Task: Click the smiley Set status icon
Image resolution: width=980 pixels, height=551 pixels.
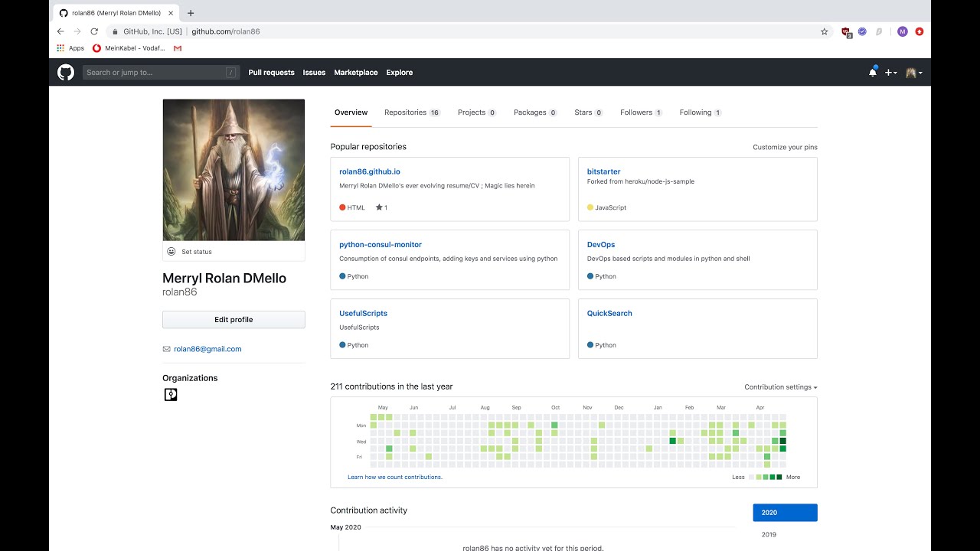Action: click(171, 252)
